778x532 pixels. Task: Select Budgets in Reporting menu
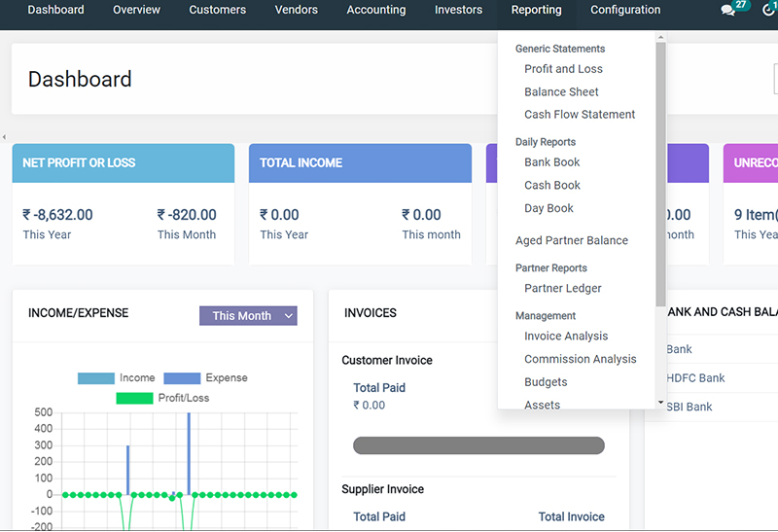(x=546, y=382)
